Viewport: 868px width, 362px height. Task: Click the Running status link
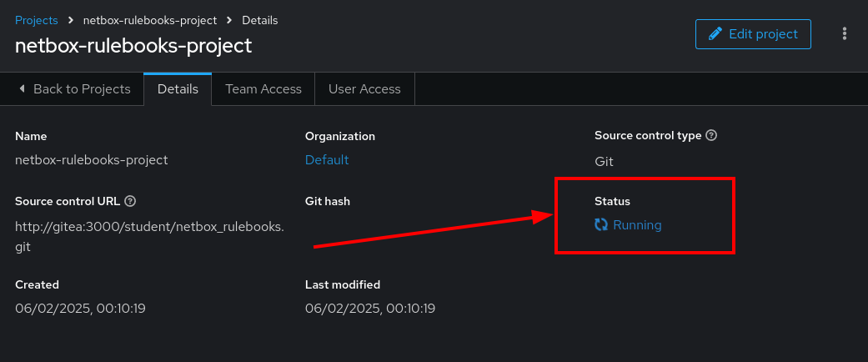(637, 225)
